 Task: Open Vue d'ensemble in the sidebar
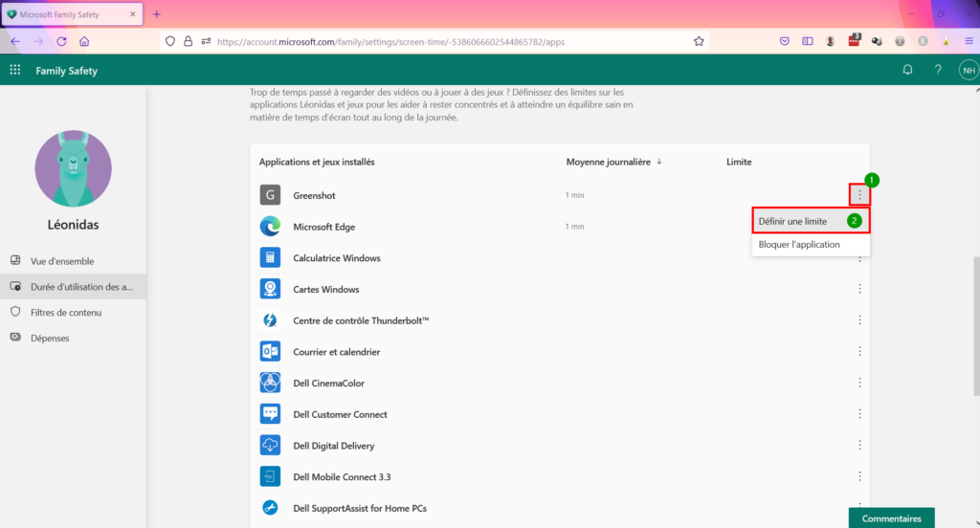(73, 261)
